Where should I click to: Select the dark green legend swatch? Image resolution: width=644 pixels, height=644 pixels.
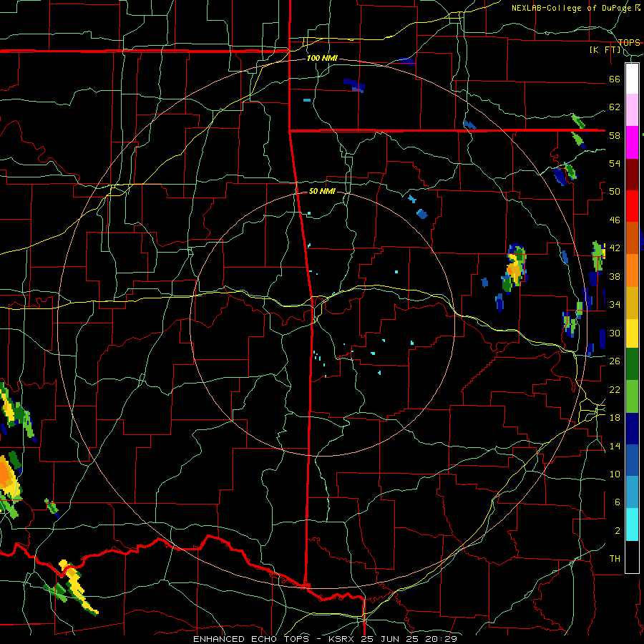632,364
